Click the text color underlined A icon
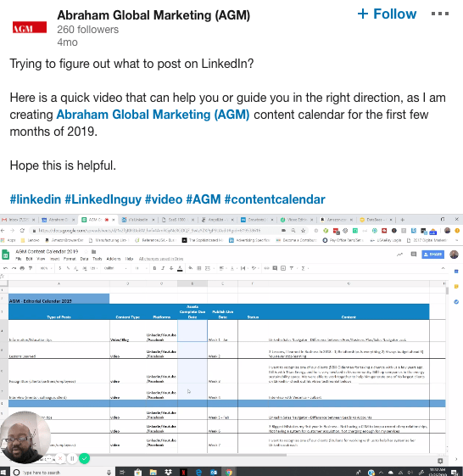This screenshot has width=463, height=476. (x=180, y=268)
